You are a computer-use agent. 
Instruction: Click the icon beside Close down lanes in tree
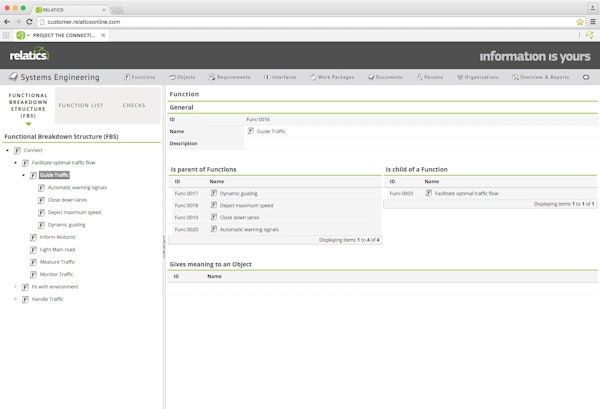[x=41, y=200]
